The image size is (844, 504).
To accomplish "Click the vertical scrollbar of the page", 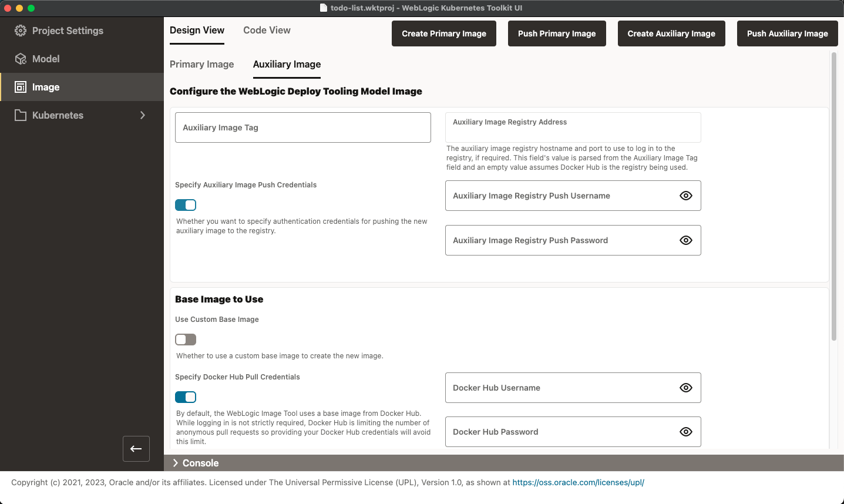I will pos(834,197).
